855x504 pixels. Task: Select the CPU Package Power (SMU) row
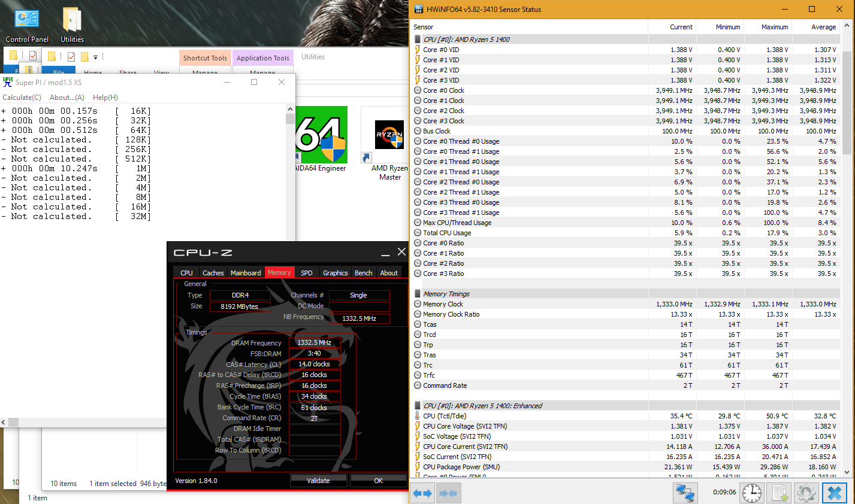coord(625,467)
